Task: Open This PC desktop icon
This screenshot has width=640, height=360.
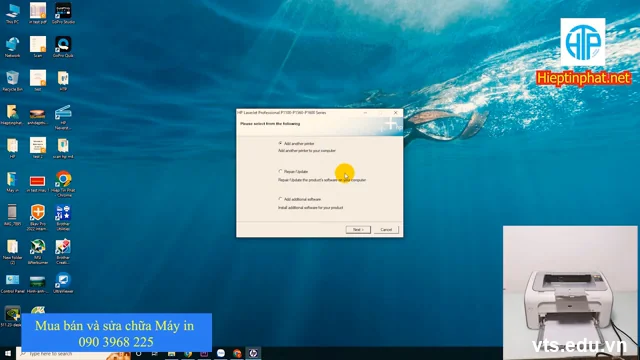Action: pyautogui.click(x=12, y=13)
